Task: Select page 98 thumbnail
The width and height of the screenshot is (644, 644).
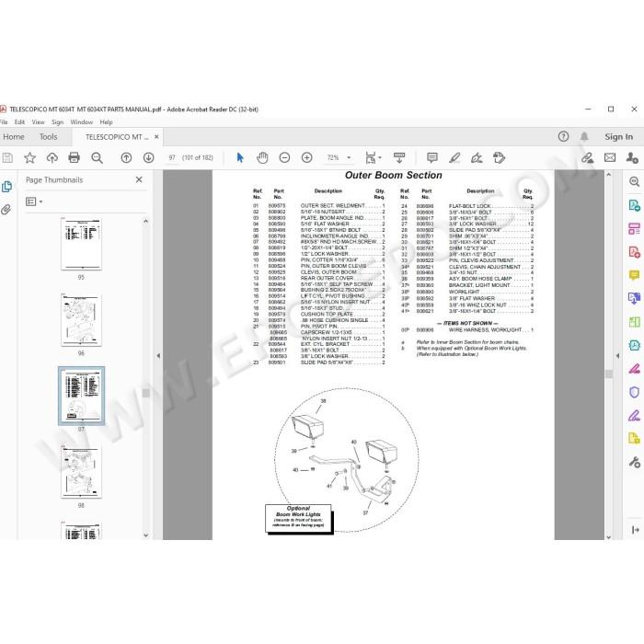Action: click(81, 472)
